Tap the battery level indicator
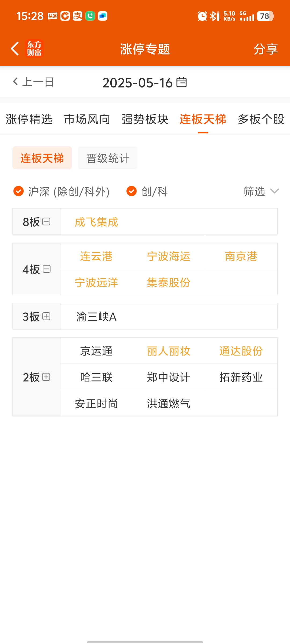Screen dimensions: 290x644 [x=265, y=16]
